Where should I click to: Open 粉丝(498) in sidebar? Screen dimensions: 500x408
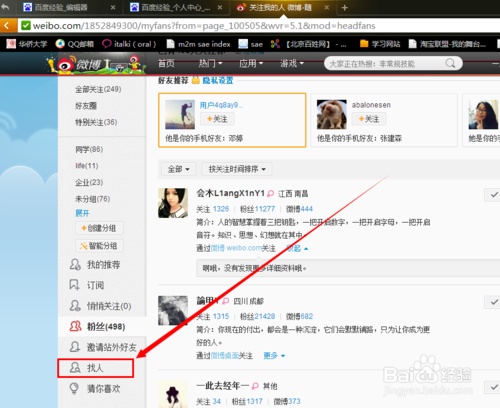(x=97, y=326)
